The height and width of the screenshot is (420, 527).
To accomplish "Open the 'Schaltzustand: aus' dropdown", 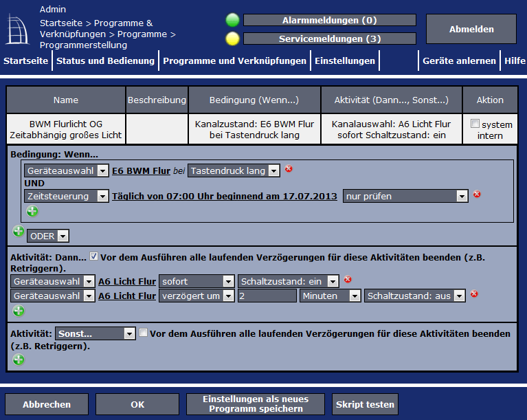I will pyautogui.click(x=415, y=296).
